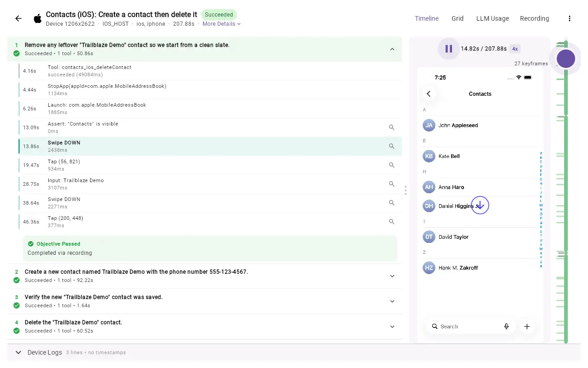Click the Objective Passed message box
Screen dimensions: 588x368
click(x=210, y=248)
